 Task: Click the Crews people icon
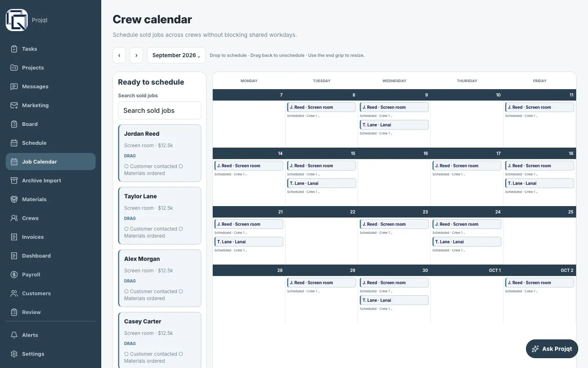coord(14,218)
